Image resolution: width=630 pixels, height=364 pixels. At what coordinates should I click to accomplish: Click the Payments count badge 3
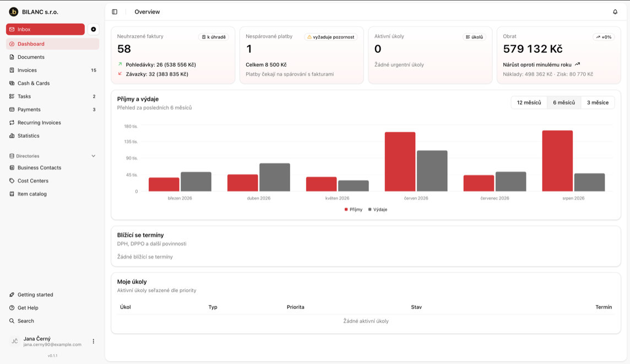click(x=94, y=109)
